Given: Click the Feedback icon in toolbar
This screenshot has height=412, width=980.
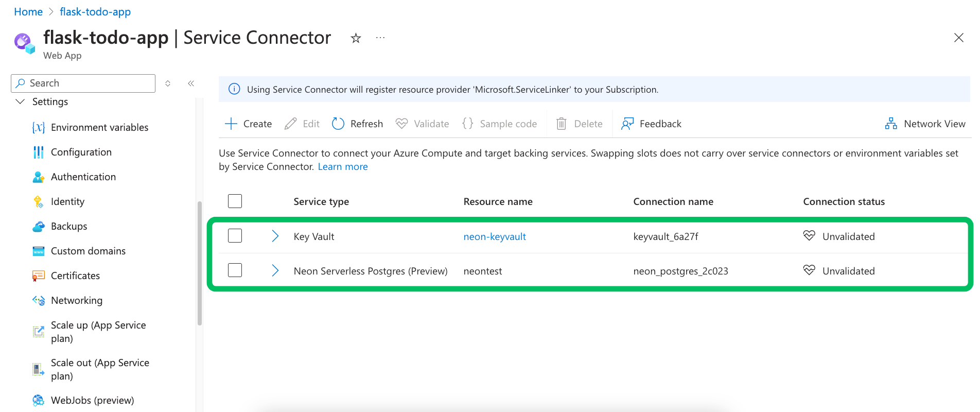Looking at the screenshot, I should tap(627, 124).
